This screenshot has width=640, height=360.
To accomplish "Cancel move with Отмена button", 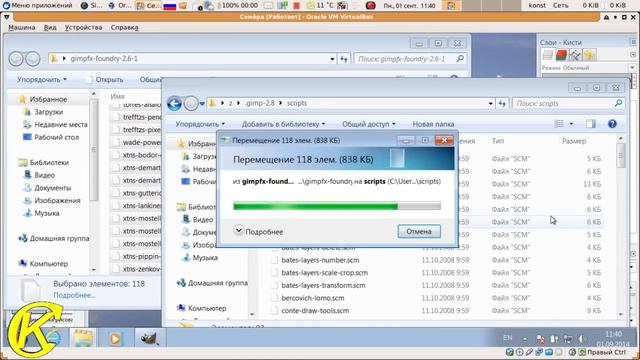I will click(419, 231).
